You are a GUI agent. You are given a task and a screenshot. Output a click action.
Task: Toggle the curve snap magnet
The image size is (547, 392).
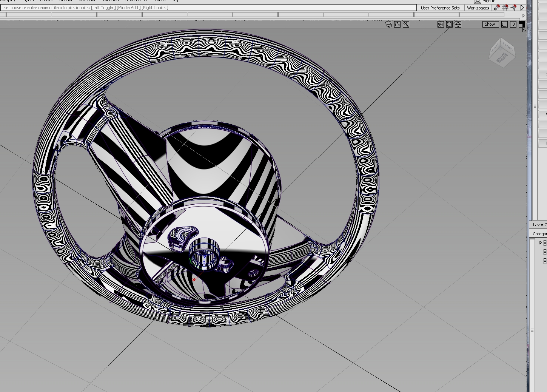[513, 8]
